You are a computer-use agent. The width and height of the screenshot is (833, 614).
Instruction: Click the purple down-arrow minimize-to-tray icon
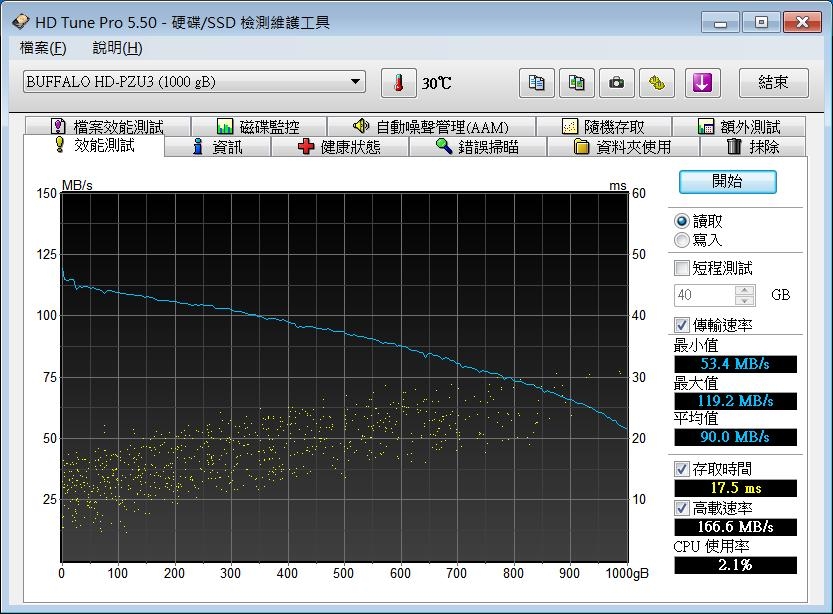tap(702, 83)
